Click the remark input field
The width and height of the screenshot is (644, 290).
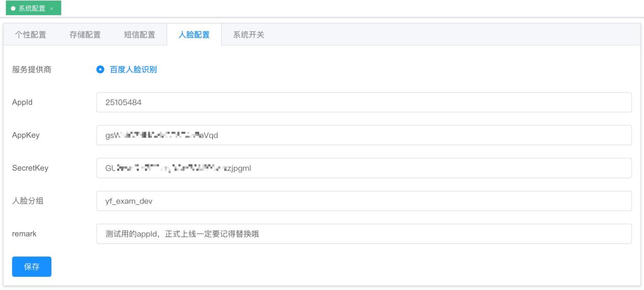pos(364,234)
